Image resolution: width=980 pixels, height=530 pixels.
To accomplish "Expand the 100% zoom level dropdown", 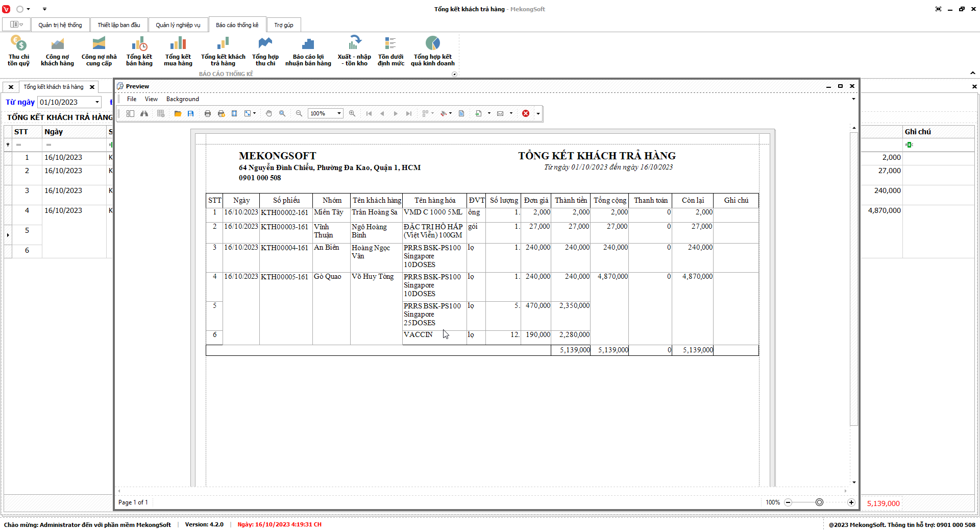I will 339,113.
